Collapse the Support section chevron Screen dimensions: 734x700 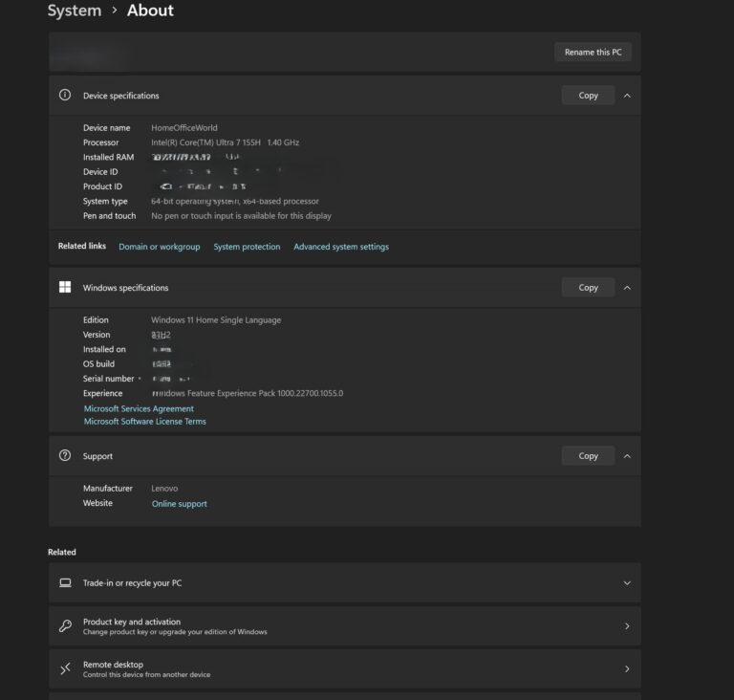[x=627, y=456]
